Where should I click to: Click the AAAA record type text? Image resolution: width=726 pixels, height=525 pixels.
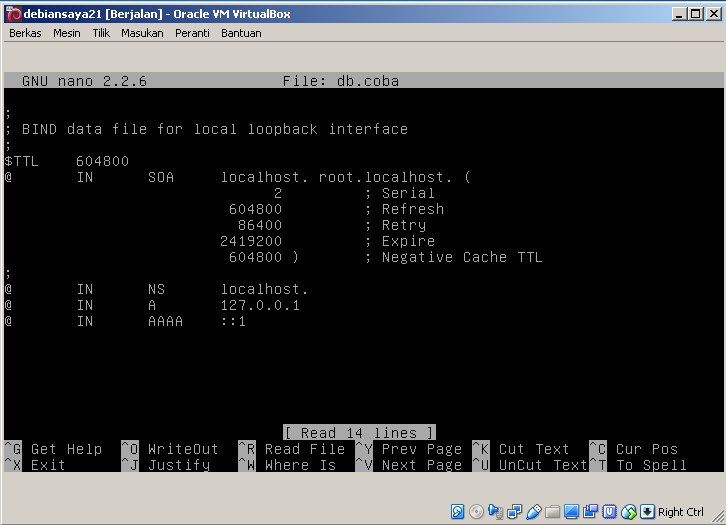pos(165,321)
